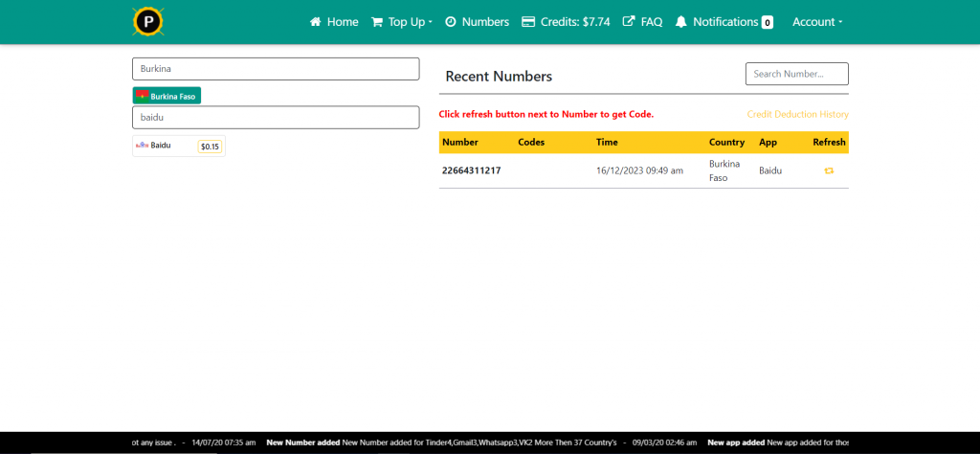
Task: Click the credit card icon beside Credits
Action: pyautogui.click(x=528, y=22)
